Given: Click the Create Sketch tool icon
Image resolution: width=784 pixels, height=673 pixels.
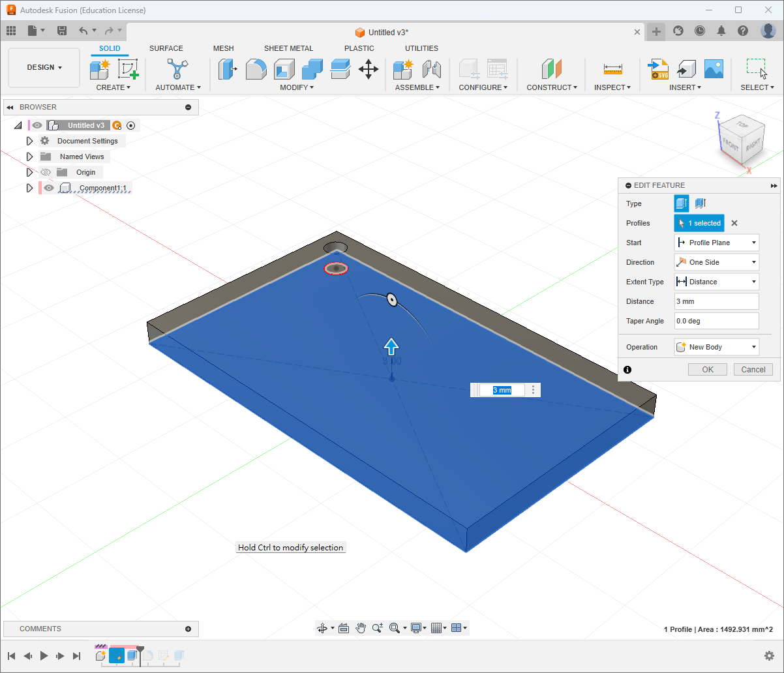Looking at the screenshot, I should [128, 68].
